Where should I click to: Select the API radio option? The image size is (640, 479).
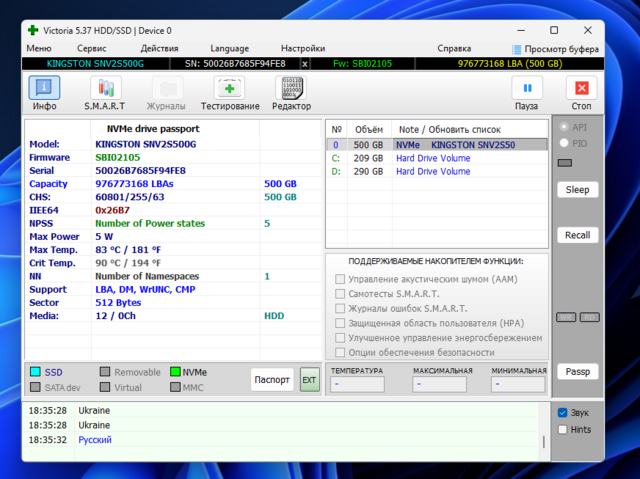tap(565, 127)
